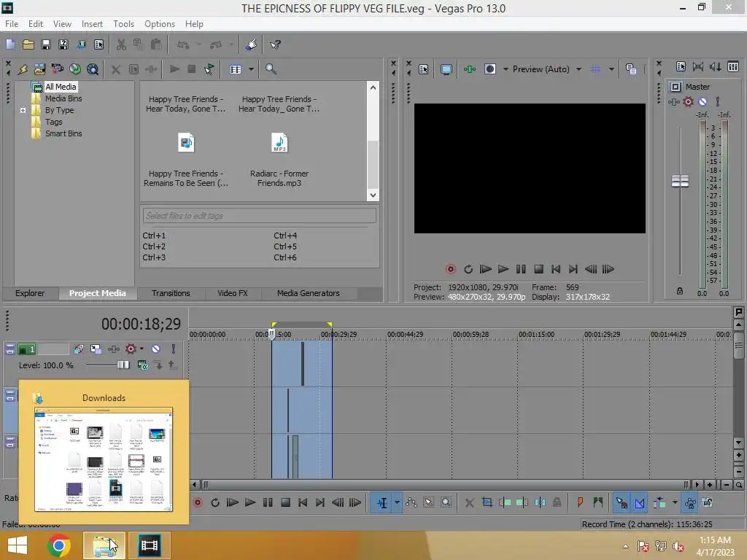Toggle Mute on video track 1

(156, 349)
